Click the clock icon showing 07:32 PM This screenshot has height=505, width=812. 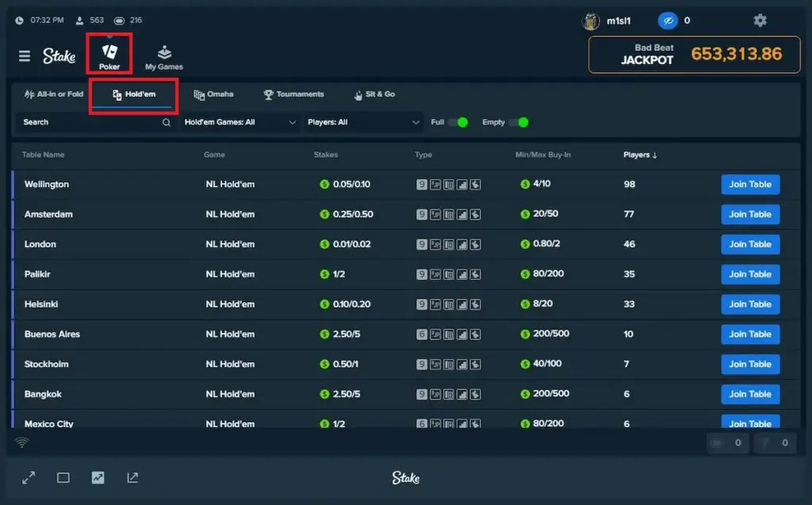tap(19, 21)
